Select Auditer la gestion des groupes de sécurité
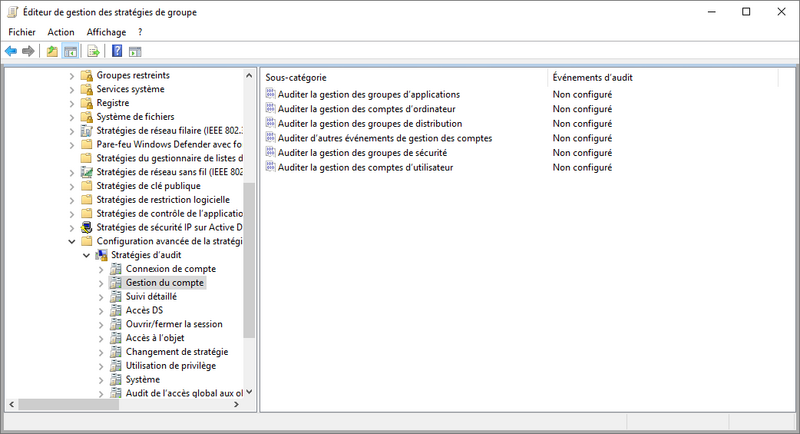This screenshot has width=800, height=434. pyautogui.click(x=361, y=153)
